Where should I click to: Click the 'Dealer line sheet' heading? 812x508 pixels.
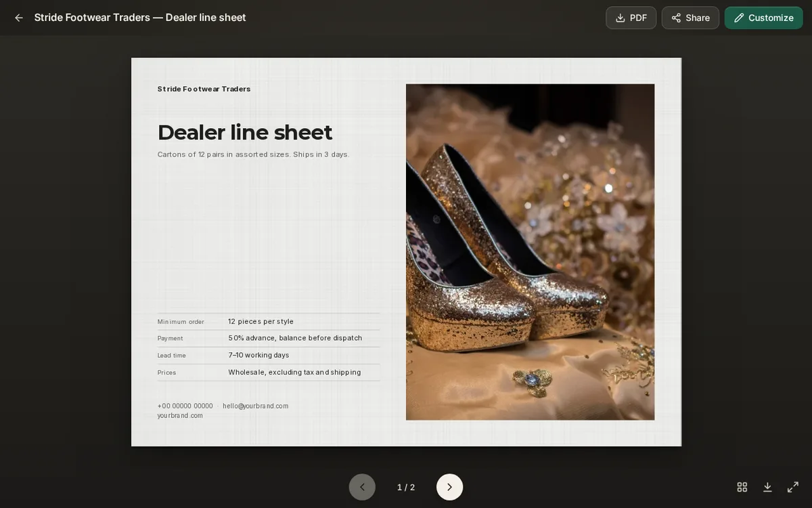245,132
